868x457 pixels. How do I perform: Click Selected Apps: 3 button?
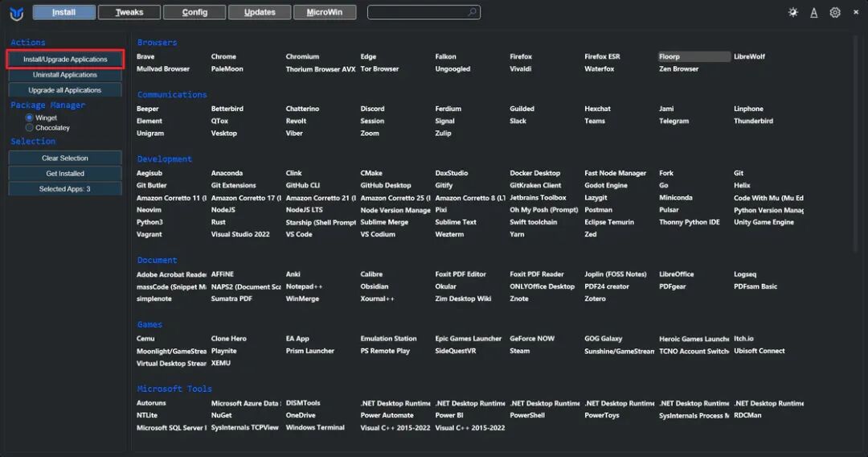tap(65, 189)
